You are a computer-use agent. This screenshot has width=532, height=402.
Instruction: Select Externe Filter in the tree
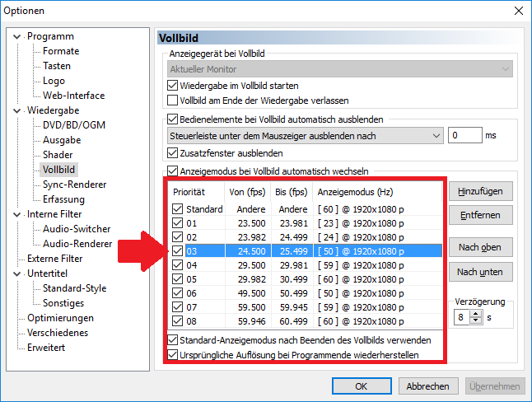[55, 259]
